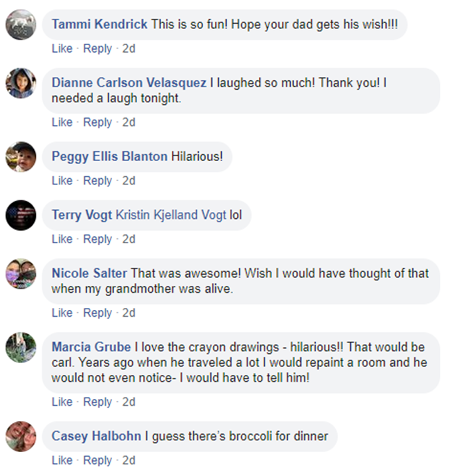Reply to Casey Halbohn's comment
The height and width of the screenshot is (476, 470).
click(x=97, y=460)
